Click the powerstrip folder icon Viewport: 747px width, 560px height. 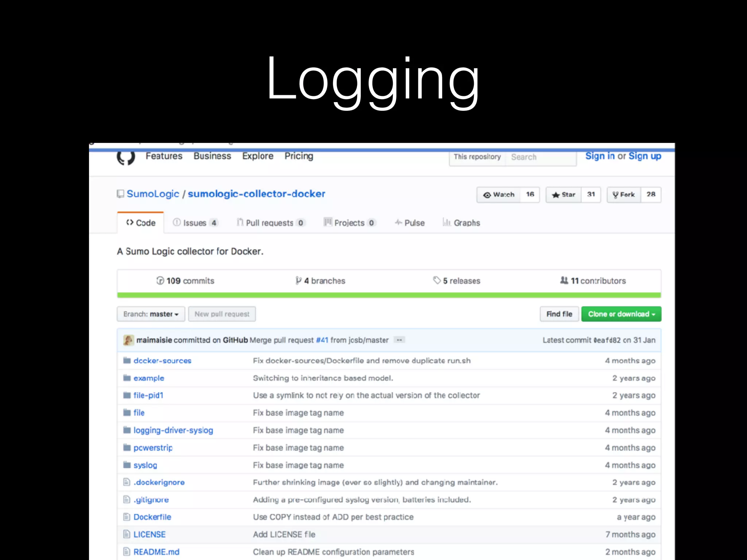[x=127, y=447]
